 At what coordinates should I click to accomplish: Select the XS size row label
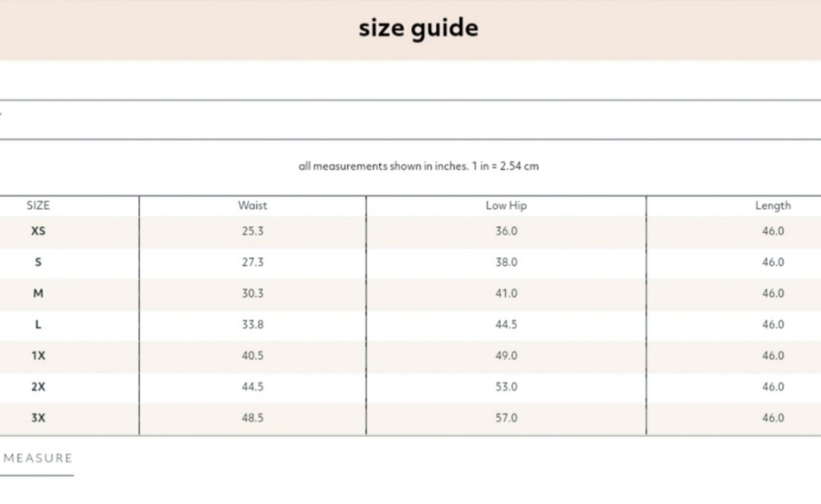(38, 231)
